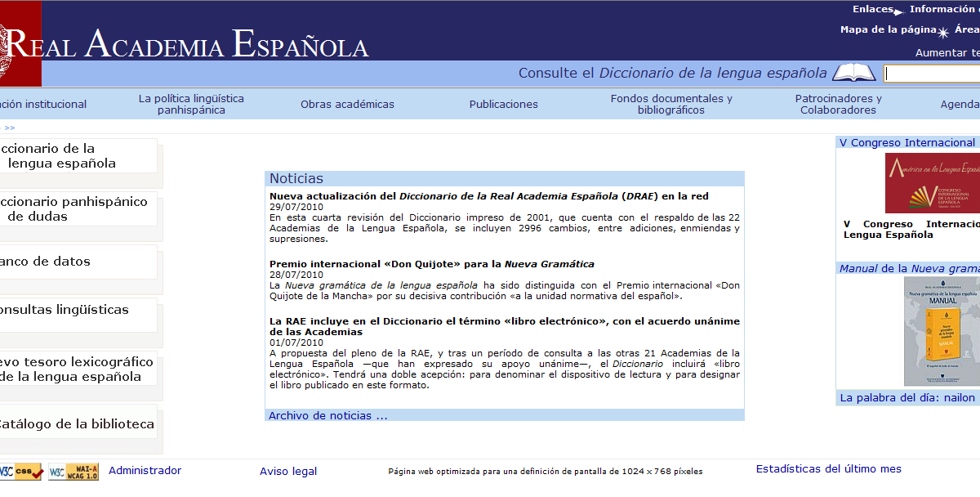Viewport: 980px width, 497px height.
Task: Click the date 01/07/2010
Action: (296, 343)
